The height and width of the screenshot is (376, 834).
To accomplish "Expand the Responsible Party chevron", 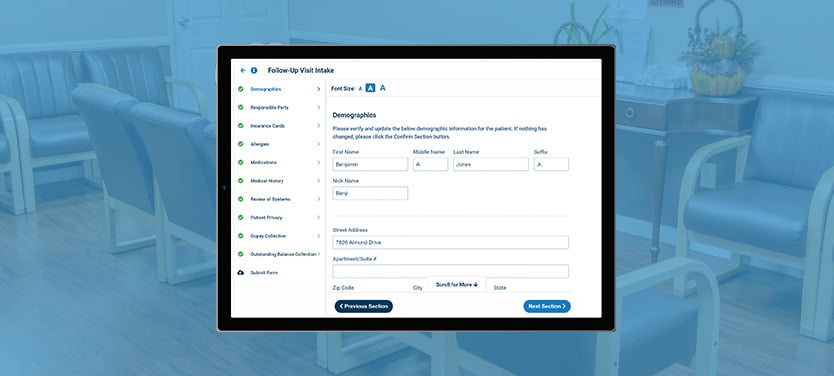I will (319, 107).
